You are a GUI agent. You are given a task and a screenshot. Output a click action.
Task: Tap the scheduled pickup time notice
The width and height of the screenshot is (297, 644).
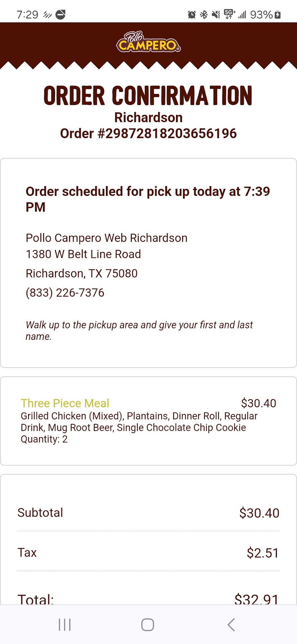point(147,199)
